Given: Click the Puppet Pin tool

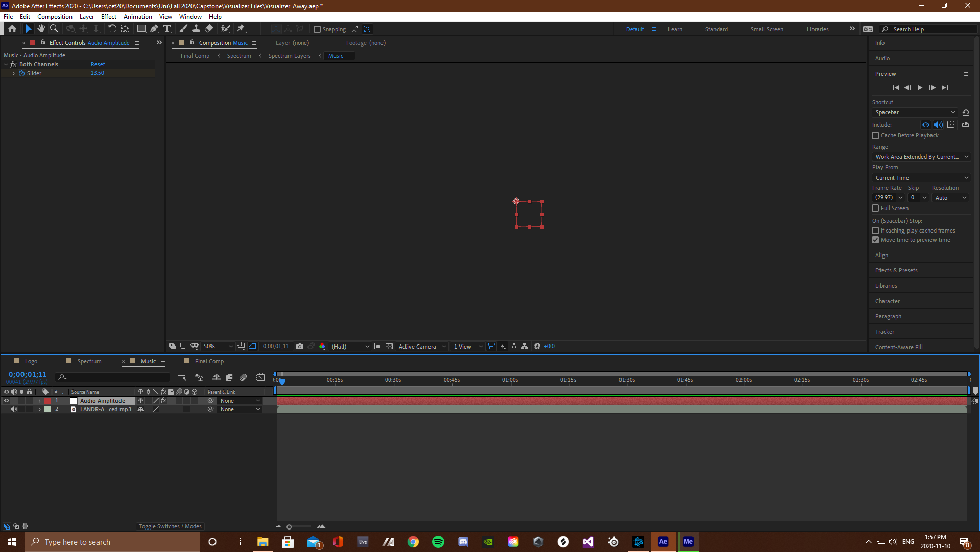Looking at the screenshot, I should [241, 29].
